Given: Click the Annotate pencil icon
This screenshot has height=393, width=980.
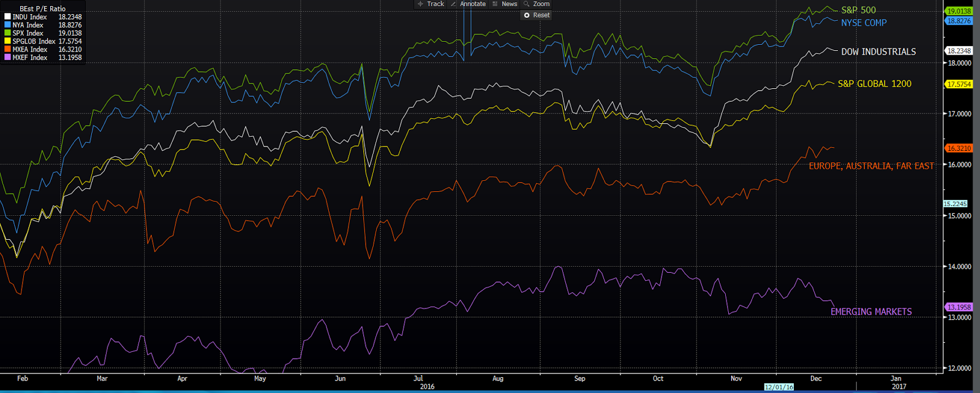Looking at the screenshot, I should (453, 4).
